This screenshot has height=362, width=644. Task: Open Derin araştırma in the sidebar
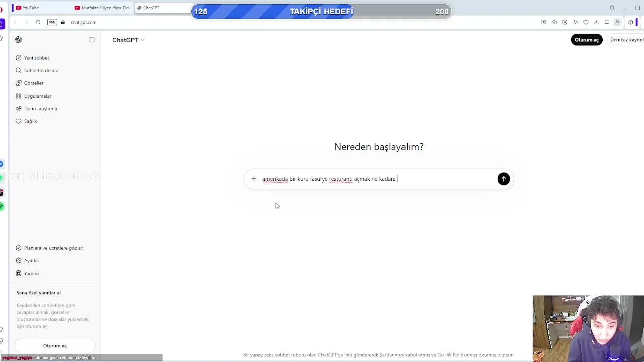(x=54, y=108)
